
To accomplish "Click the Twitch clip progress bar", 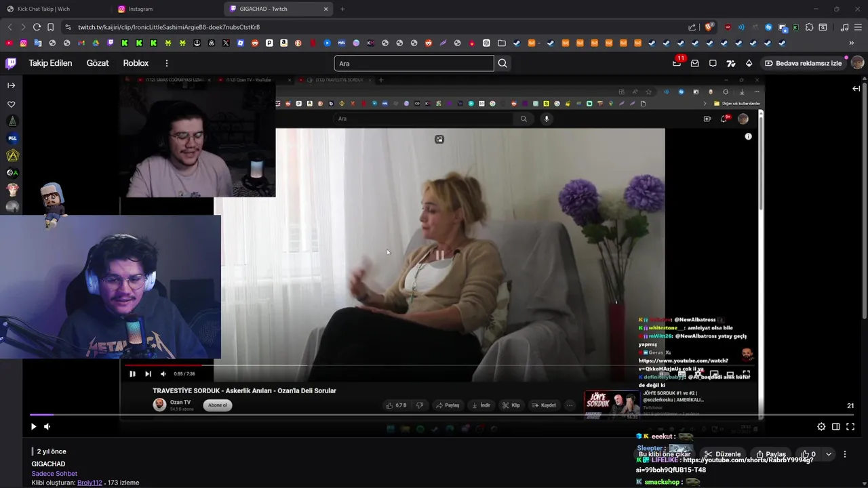I will tap(442, 414).
